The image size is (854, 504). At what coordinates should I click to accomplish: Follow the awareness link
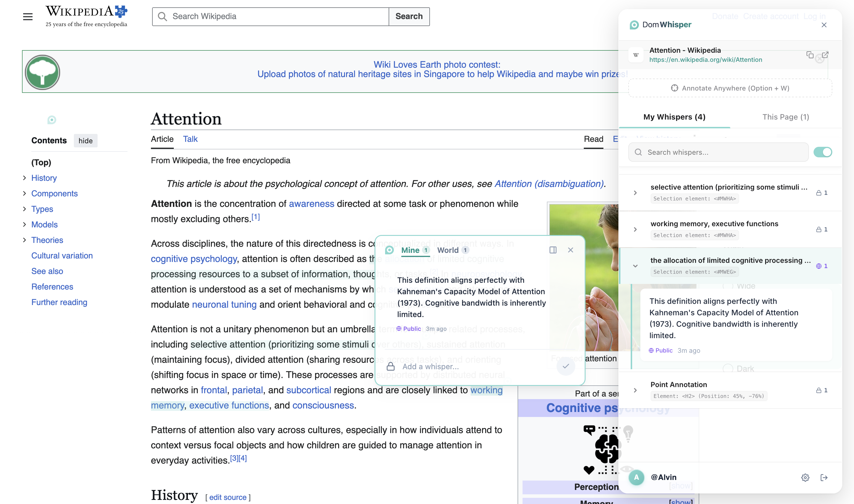click(x=311, y=203)
